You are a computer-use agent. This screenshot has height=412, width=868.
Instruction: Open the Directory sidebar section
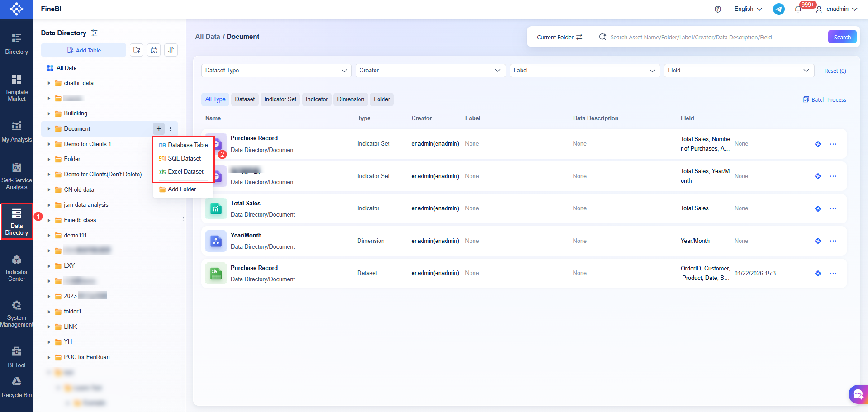point(17,44)
